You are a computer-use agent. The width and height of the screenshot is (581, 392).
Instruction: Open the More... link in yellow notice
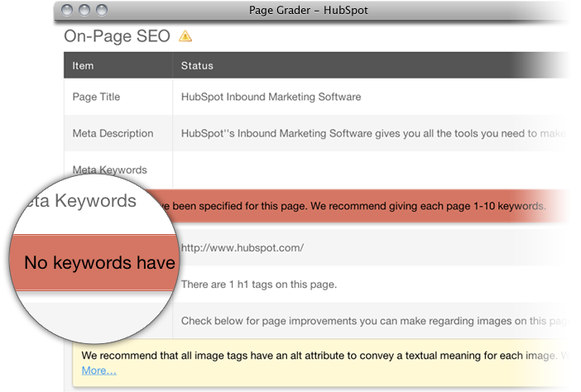coord(99,370)
